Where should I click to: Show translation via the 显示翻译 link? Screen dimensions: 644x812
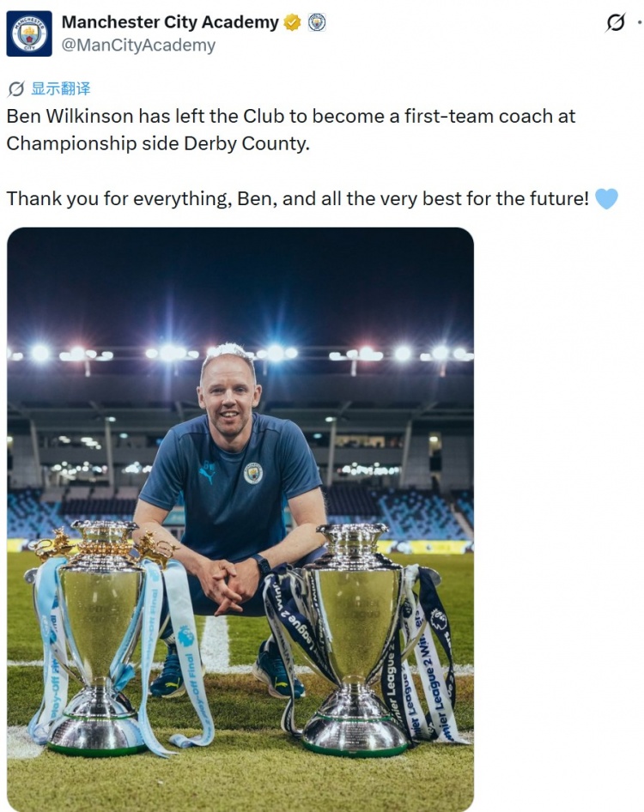[61, 88]
